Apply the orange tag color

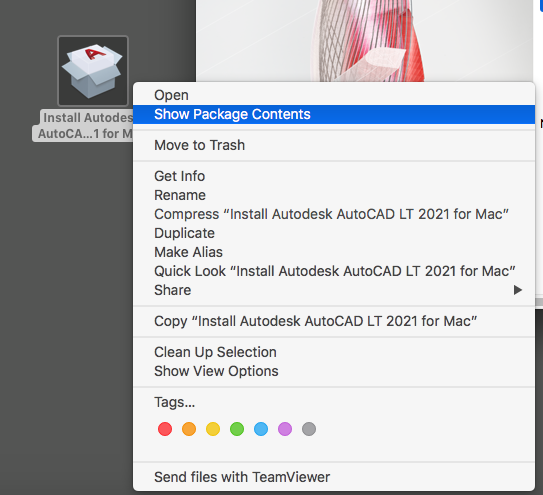pos(189,429)
